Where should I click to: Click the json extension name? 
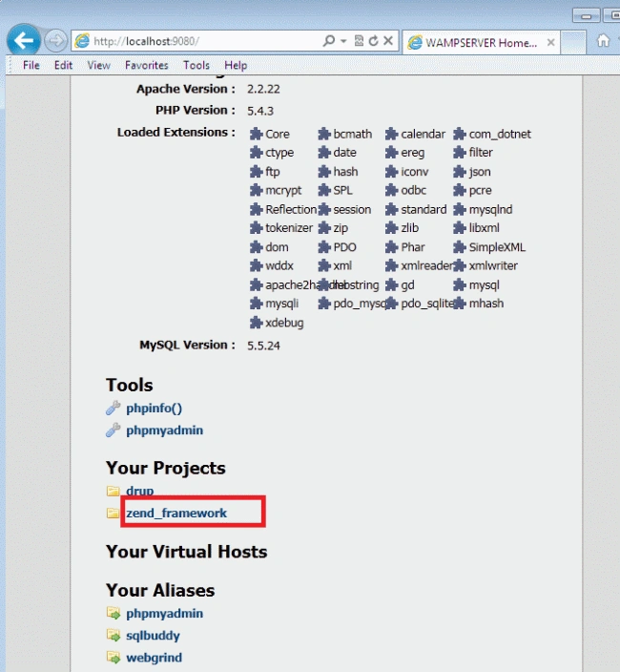click(480, 172)
